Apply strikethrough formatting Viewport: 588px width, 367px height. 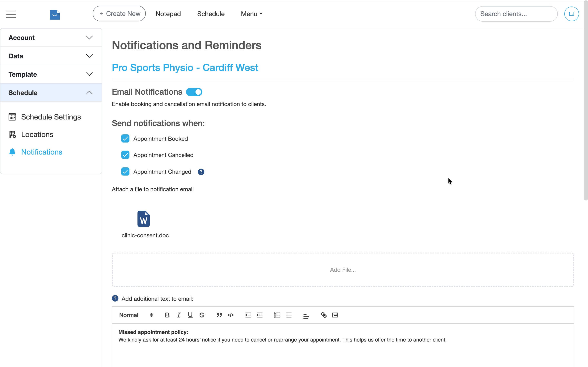coord(202,315)
